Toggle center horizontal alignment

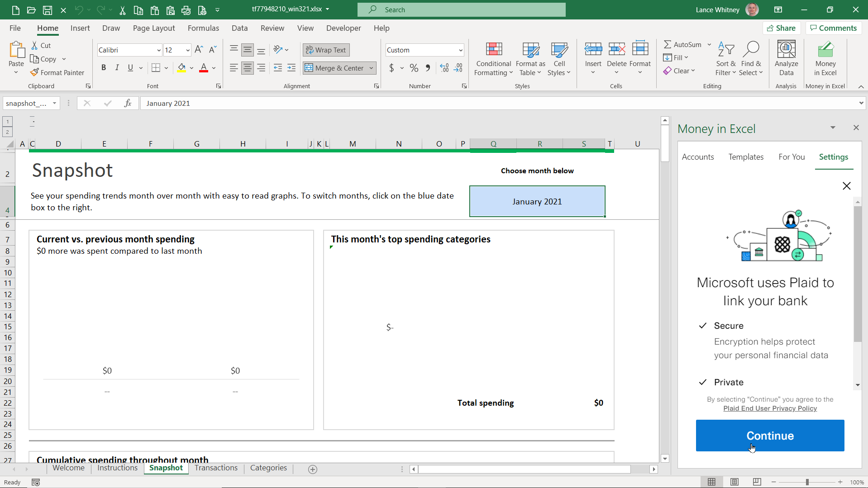coord(248,68)
